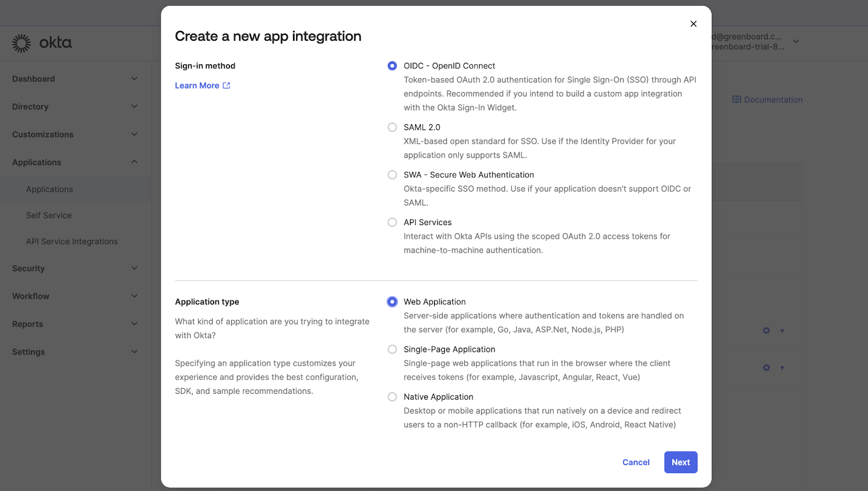Select Web Application as the application type
This screenshot has width=868, height=491.
pyautogui.click(x=392, y=302)
